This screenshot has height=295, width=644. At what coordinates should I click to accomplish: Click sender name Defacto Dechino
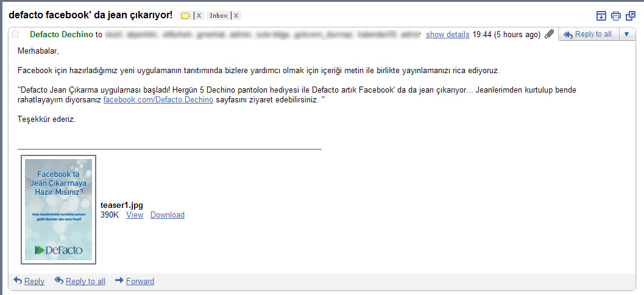[62, 35]
